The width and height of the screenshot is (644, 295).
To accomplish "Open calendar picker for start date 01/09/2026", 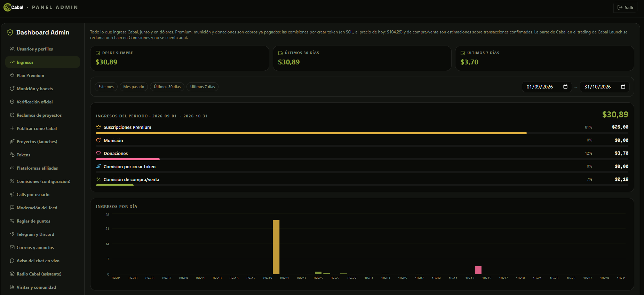I will tap(565, 87).
